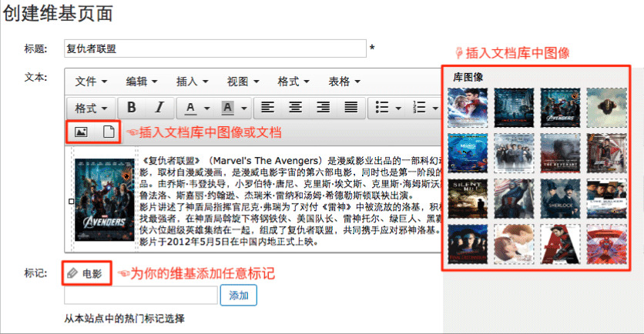The width and height of the screenshot is (644, 334).
Task: Pick the group of suited people poster
Action: tap(514, 153)
